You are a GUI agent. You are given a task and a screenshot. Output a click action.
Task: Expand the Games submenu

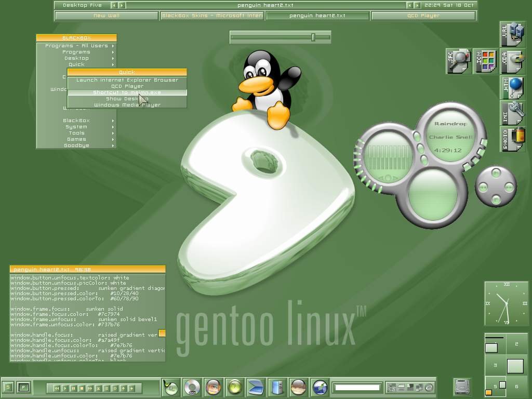(76, 139)
